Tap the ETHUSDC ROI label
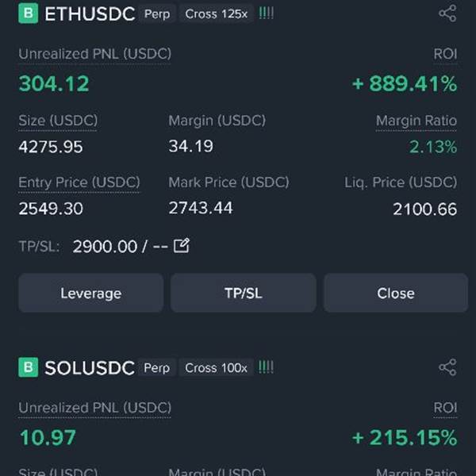This screenshot has height=476, width=476. click(x=445, y=54)
